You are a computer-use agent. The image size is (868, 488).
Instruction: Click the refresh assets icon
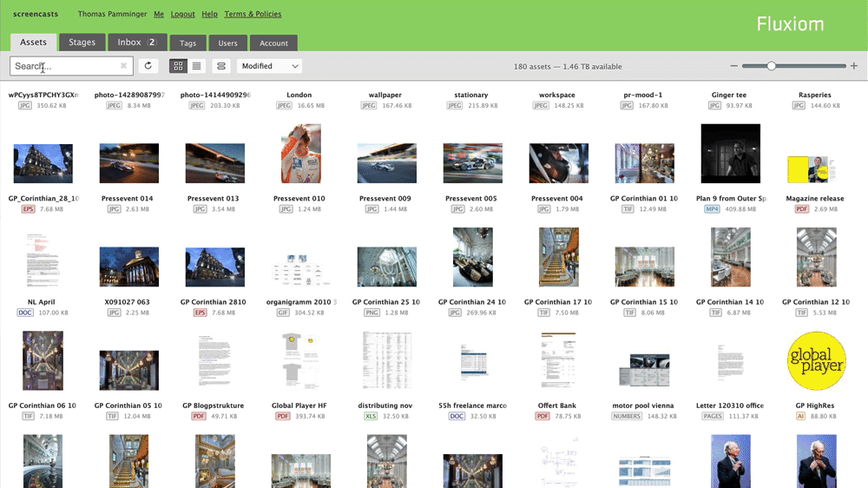[148, 66]
